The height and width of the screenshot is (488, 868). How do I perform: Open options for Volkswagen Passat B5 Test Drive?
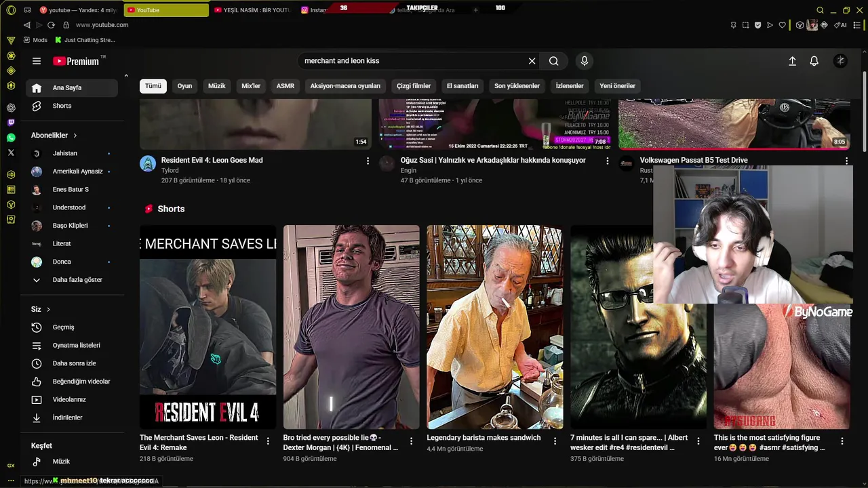pyautogui.click(x=846, y=161)
